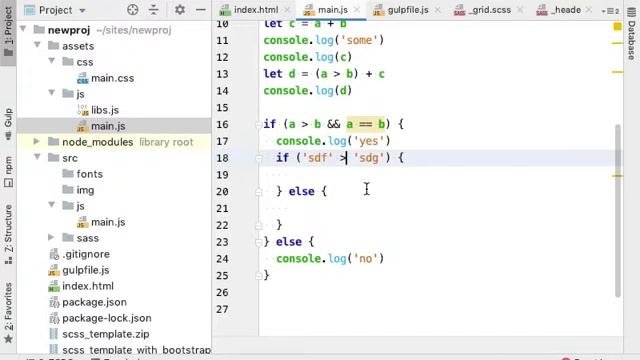Collapse the css folder
Viewport: 640px width, 360px height.
[x=52, y=61]
